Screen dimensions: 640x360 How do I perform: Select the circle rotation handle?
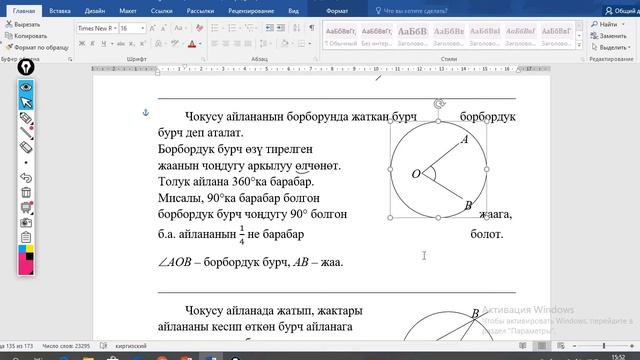pyautogui.click(x=439, y=104)
